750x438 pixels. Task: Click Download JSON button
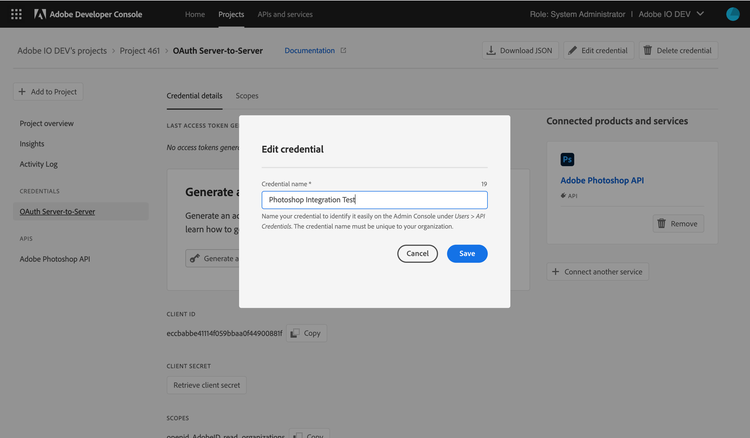[519, 50]
